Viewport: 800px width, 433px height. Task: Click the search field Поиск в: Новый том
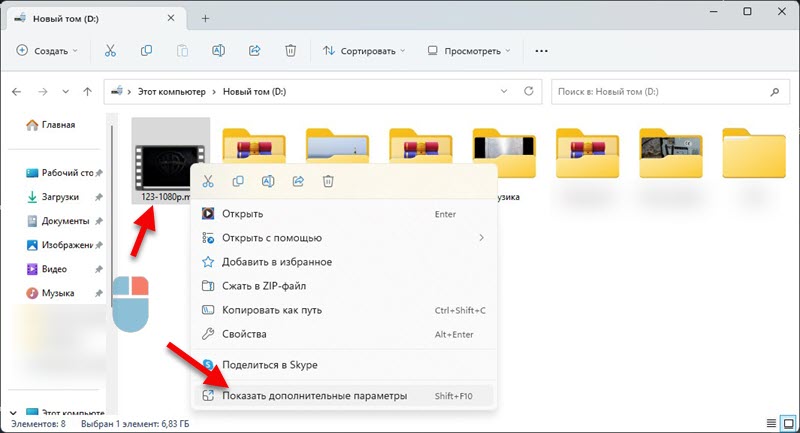660,92
